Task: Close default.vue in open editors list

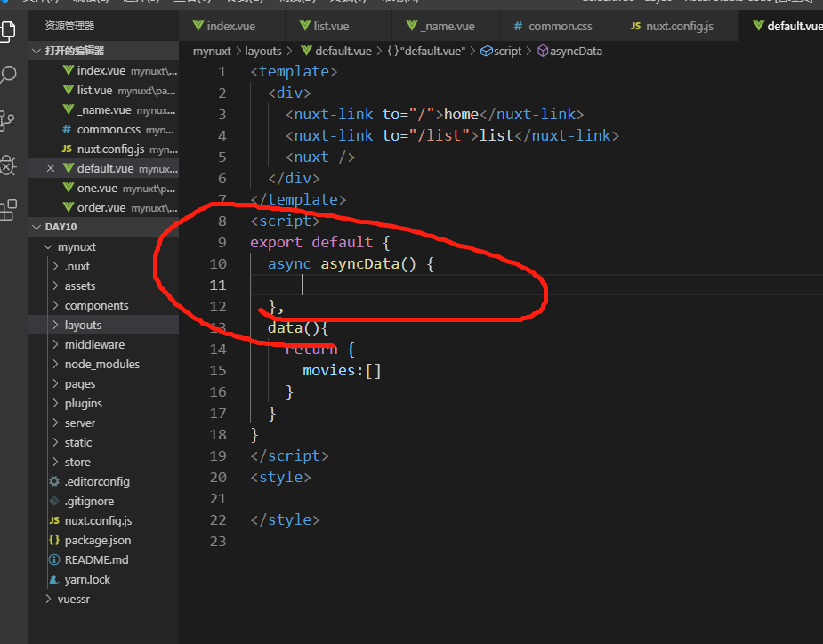Action: click(51, 168)
